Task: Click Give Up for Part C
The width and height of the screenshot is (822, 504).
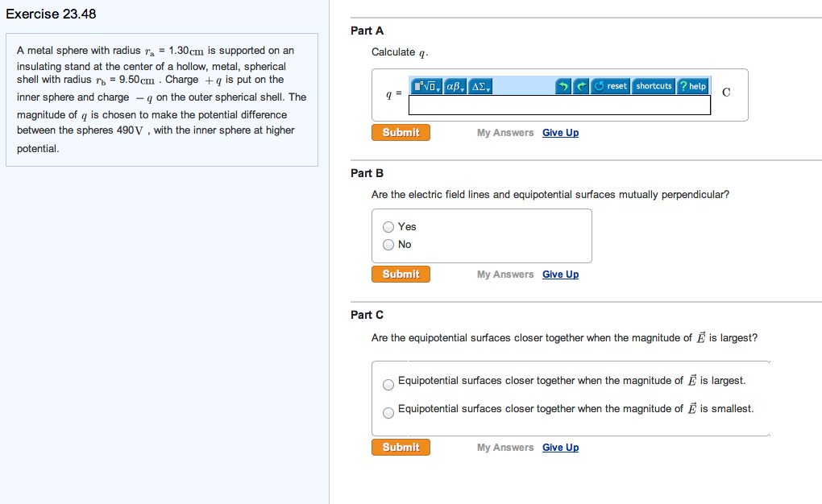Action: point(560,448)
